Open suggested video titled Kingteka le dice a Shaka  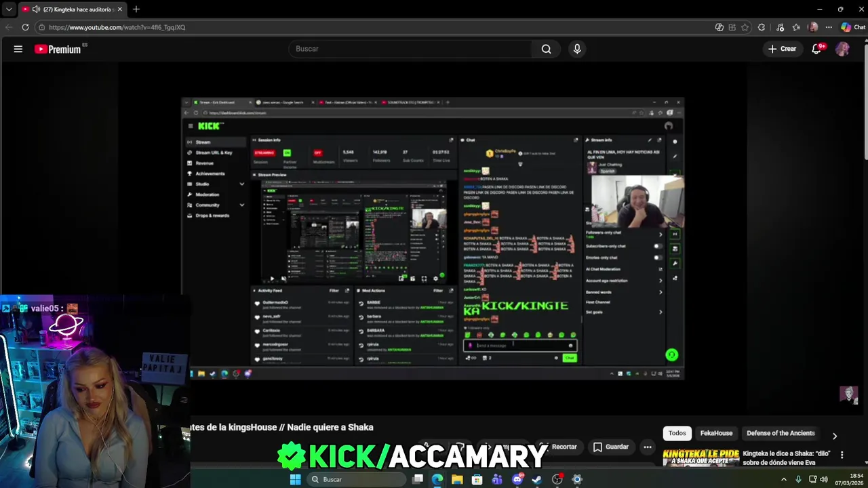pyautogui.click(x=787, y=458)
